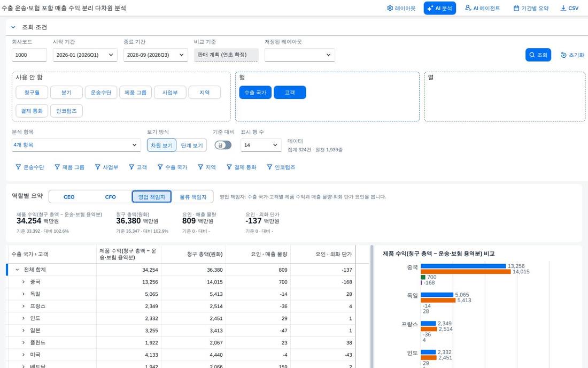Open 기간별 요약 calendar view

[x=531, y=8]
